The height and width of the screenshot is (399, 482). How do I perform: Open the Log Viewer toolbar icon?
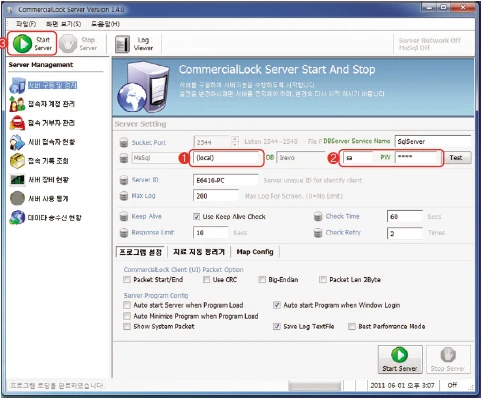pyautogui.click(x=122, y=44)
